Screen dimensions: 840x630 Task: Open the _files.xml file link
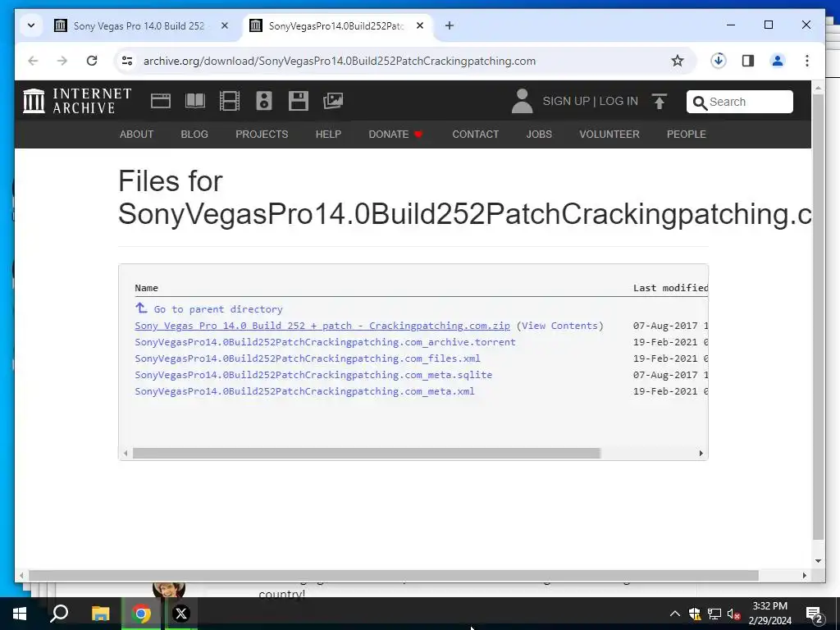pyautogui.click(x=308, y=358)
